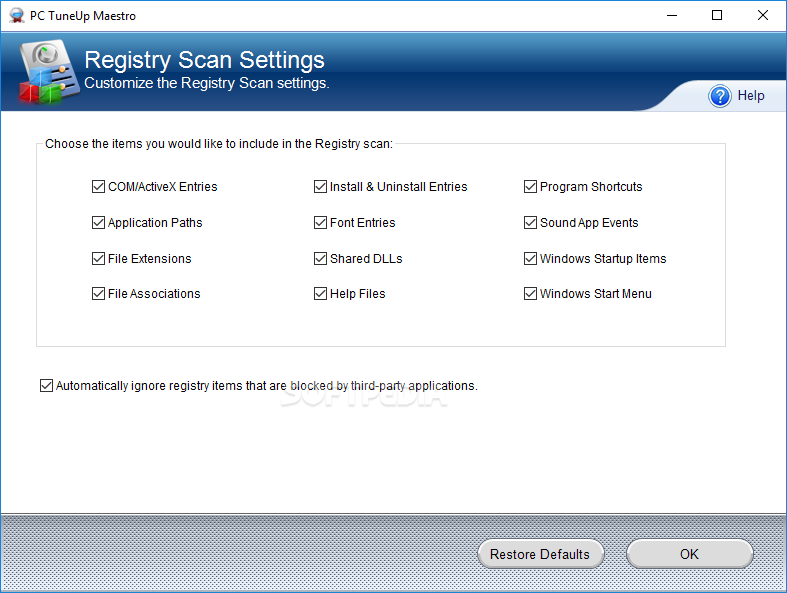Toggle Sound App Events checkbox
Image resolution: width=787 pixels, height=593 pixels.
(x=531, y=222)
